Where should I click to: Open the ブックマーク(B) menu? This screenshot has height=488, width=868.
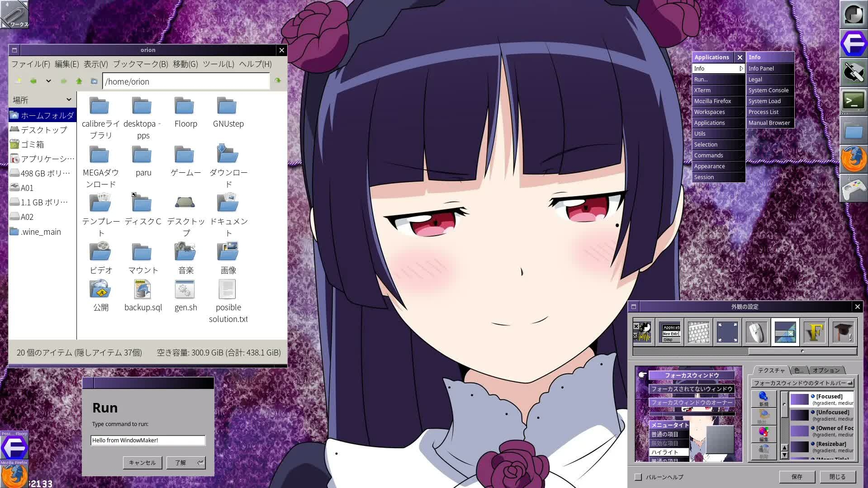point(140,64)
